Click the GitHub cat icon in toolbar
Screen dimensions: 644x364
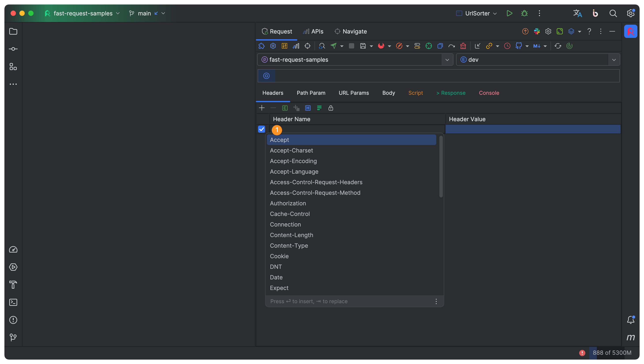coord(519,46)
